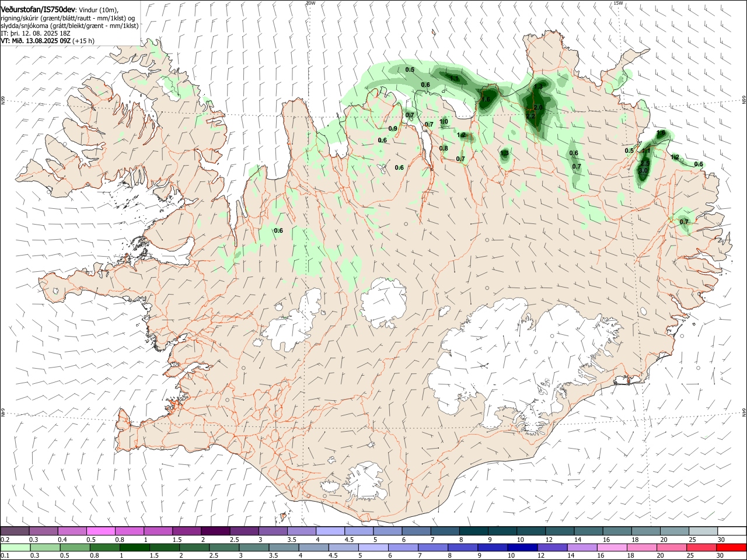Select the "IT: þri. 12. 08. 2025 18Z" line
This screenshot has height=560, width=747.
click(x=36, y=33)
